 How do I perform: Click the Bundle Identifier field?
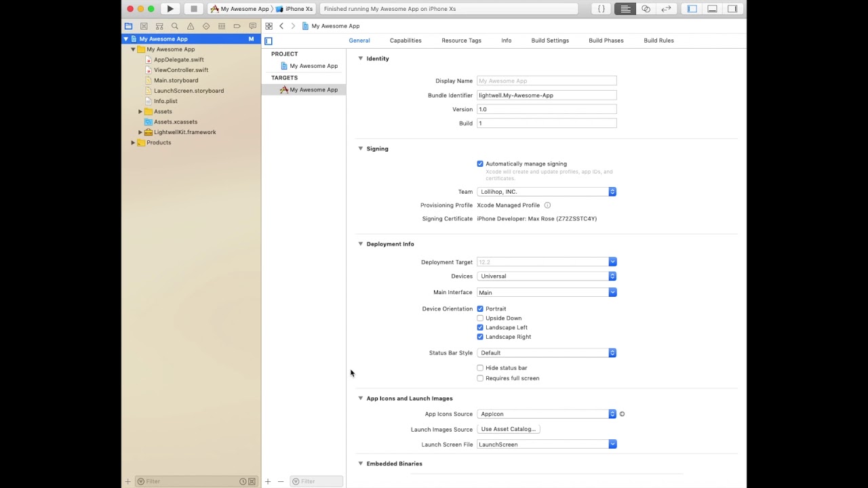(x=547, y=96)
